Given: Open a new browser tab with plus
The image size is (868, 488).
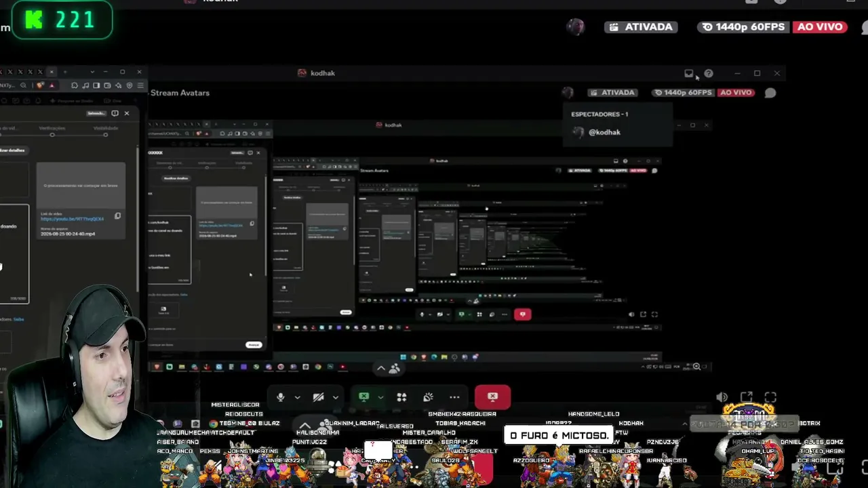Looking at the screenshot, I should pos(66,72).
